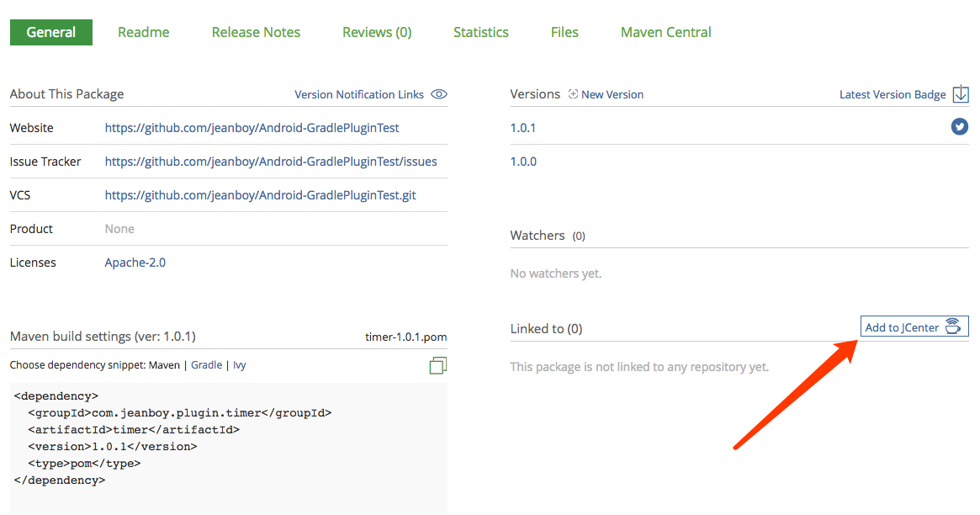Open the Release Notes tab
Image resolution: width=980 pixels, height=515 pixels.
tap(256, 33)
